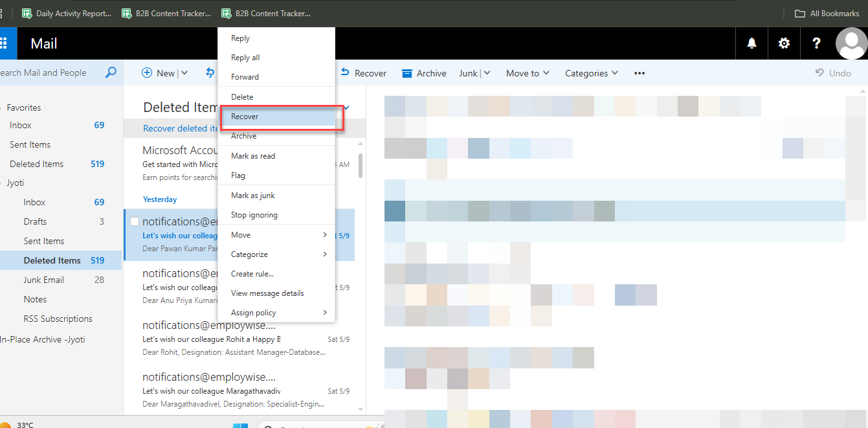
Task: Open the Junk Email folder
Action: click(61, 280)
